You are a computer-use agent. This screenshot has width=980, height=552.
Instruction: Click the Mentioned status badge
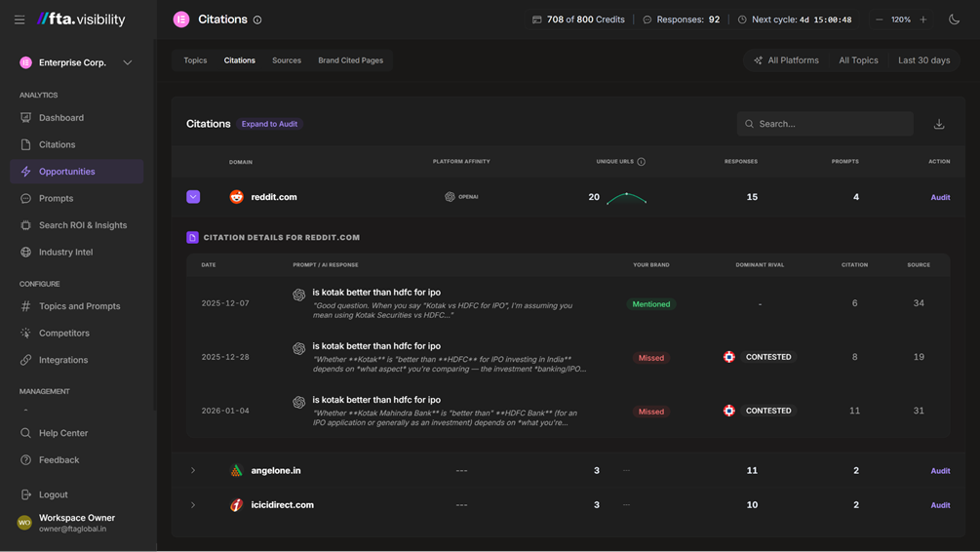click(650, 304)
